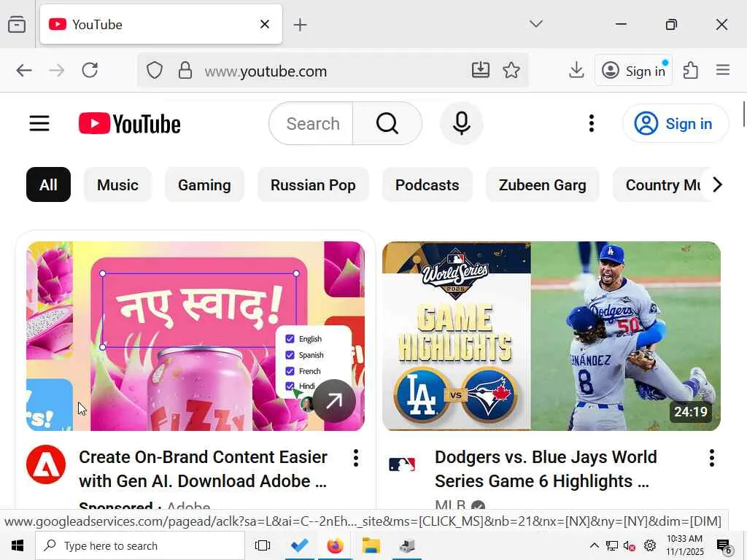Open the tracking protection shield icon
Screen dimensions: 747x560
[x=155, y=71]
